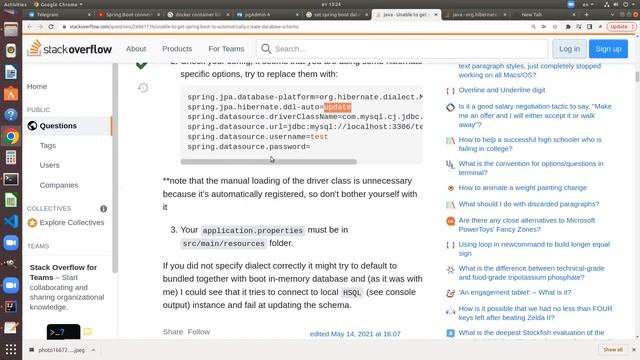640x360 pixels.
Task: Show applications grid in the dock
Action: 11,349
